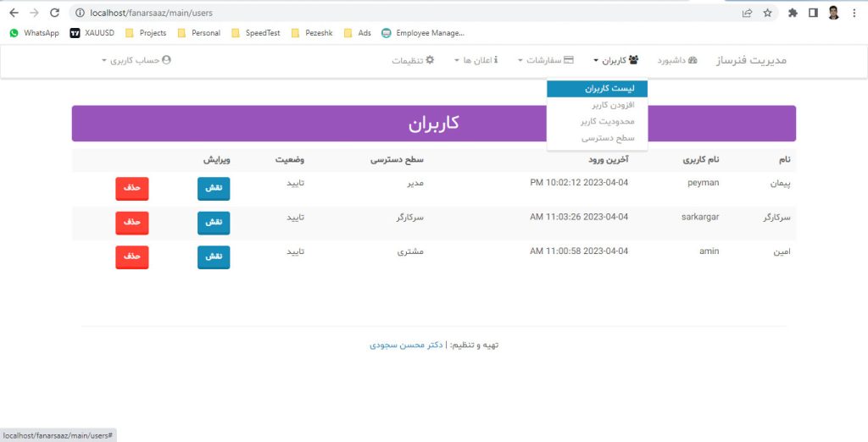Open the SpeedTest bookmark folder
This screenshot has height=442, width=868.
(256, 33)
